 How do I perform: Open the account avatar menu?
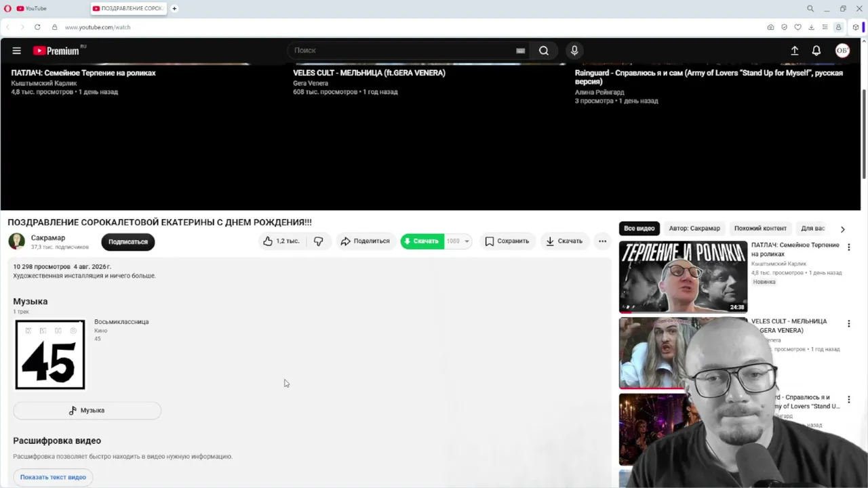pos(842,50)
